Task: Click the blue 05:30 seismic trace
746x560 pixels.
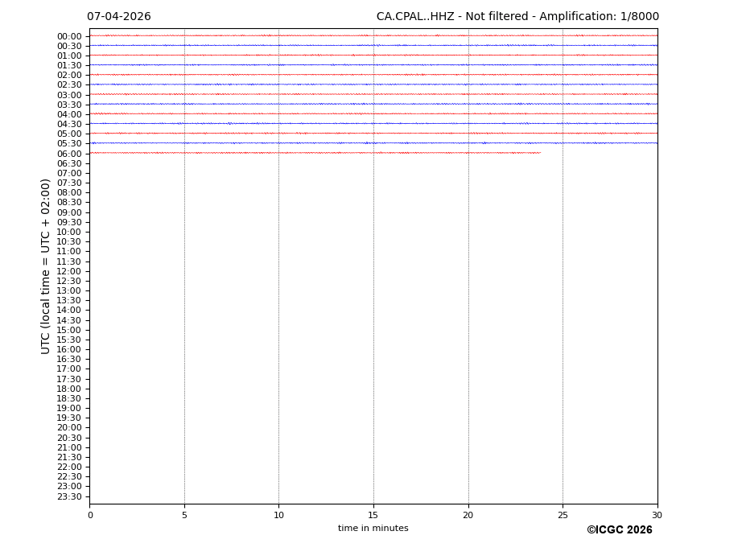Action: click(373, 143)
